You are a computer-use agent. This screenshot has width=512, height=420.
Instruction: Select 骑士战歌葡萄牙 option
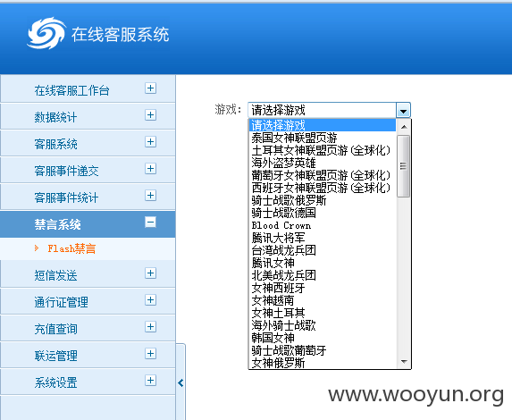[323, 350]
